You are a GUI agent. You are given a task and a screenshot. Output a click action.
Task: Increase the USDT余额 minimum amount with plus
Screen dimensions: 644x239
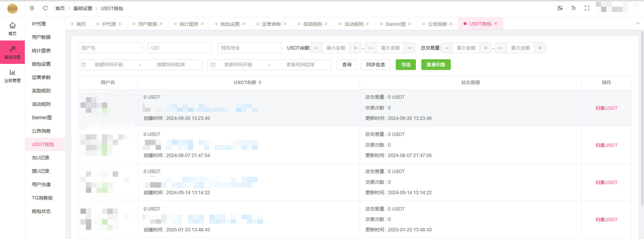coord(355,48)
